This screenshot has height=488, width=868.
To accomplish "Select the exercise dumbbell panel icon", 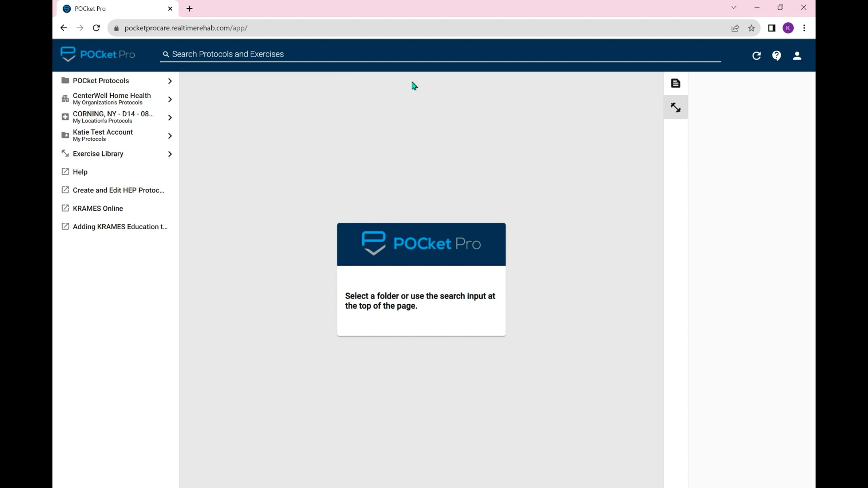I will point(676,107).
